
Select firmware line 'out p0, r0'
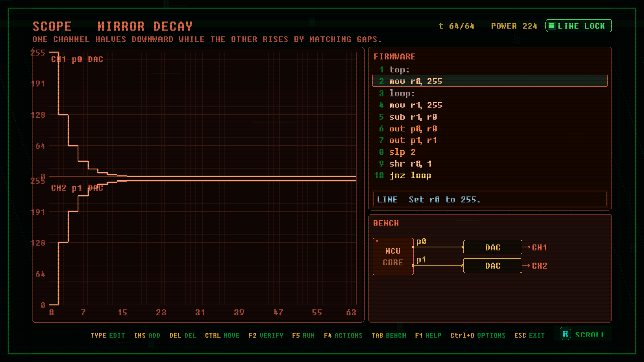tap(490, 129)
